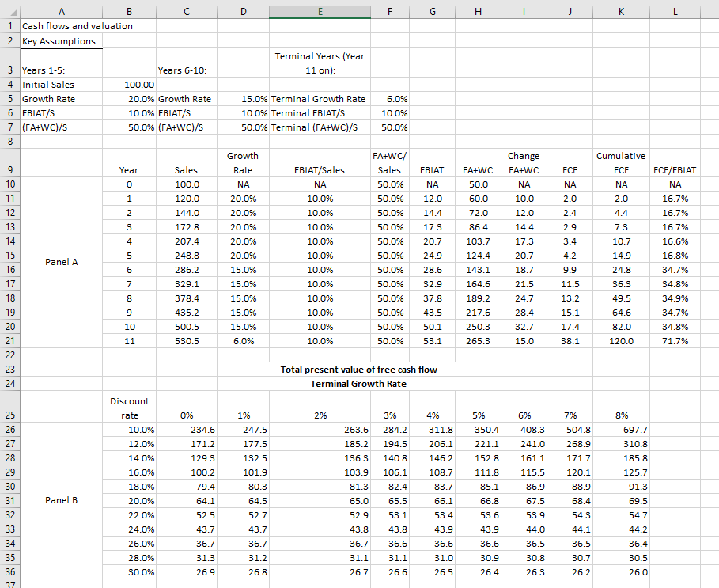Select column L by clicking its header

pyautogui.click(x=675, y=11)
